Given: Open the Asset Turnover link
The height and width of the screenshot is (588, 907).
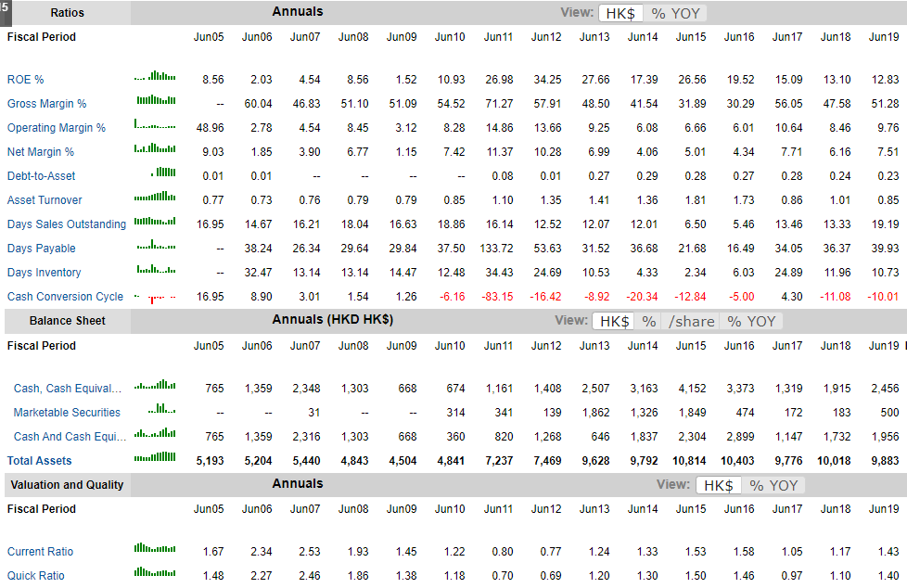Looking at the screenshot, I should (x=45, y=200).
